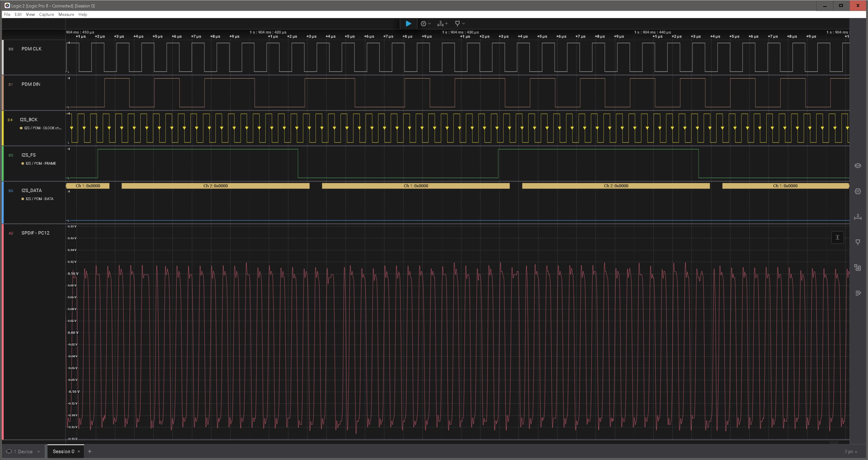The height and width of the screenshot is (460, 868).
Task: Open the Timing Markers sidebar panel
Action: click(x=857, y=242)
